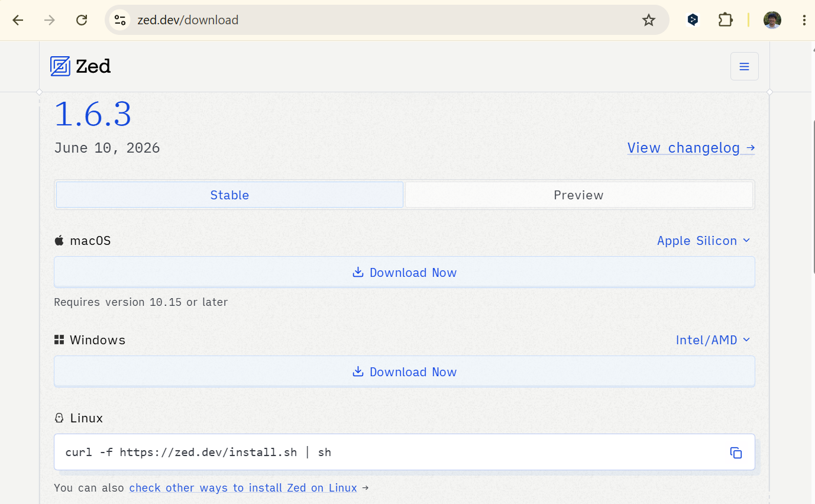Click the Zed logo in the header
Image resolution: width=815 pixels, height=504 pixels.
point(80,66)
